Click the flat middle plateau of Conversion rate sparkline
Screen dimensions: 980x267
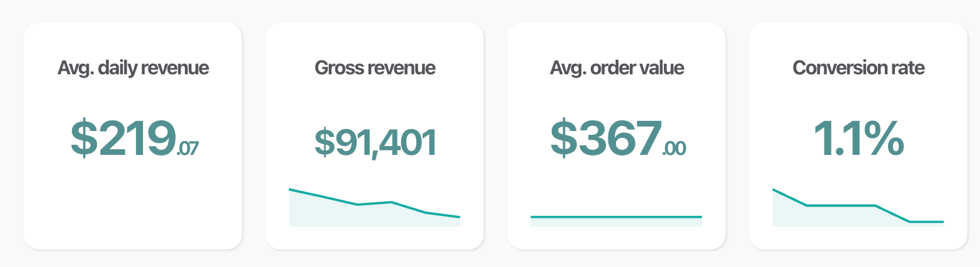tap(841, 205)
